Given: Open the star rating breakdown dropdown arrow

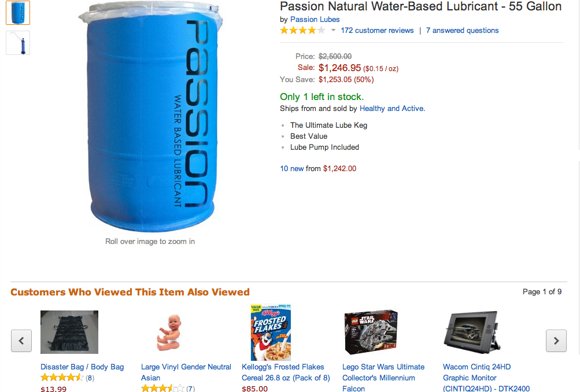Looking at the screenshot, I should coord(333,30).
